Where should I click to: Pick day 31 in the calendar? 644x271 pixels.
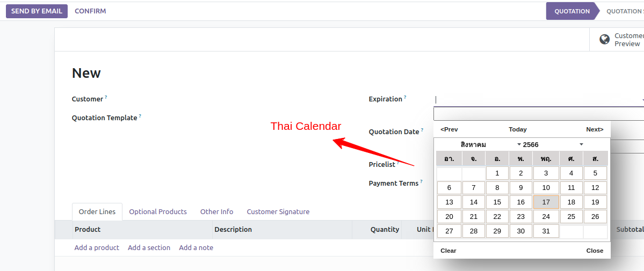tap(546, 231)
